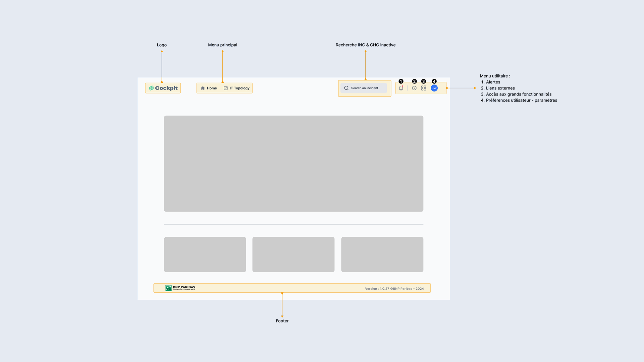Open the JW user avatar

pyautogui.click(x=434, y=88)
